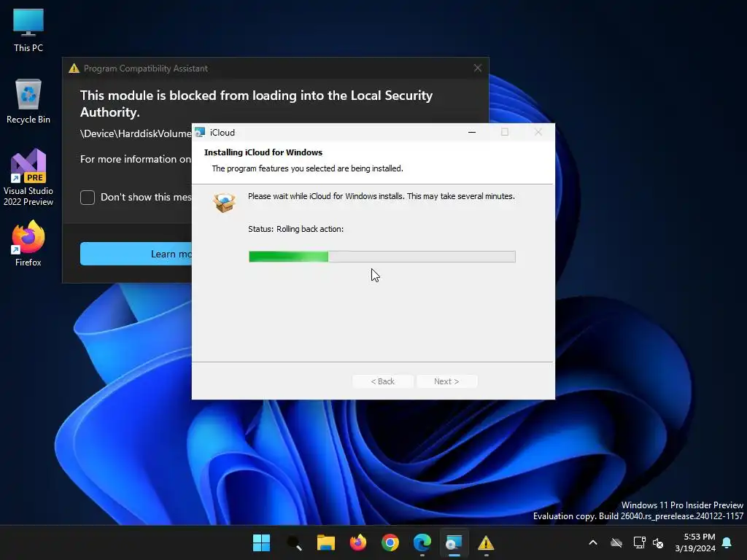Click the installation progress bar

point(382,257)
